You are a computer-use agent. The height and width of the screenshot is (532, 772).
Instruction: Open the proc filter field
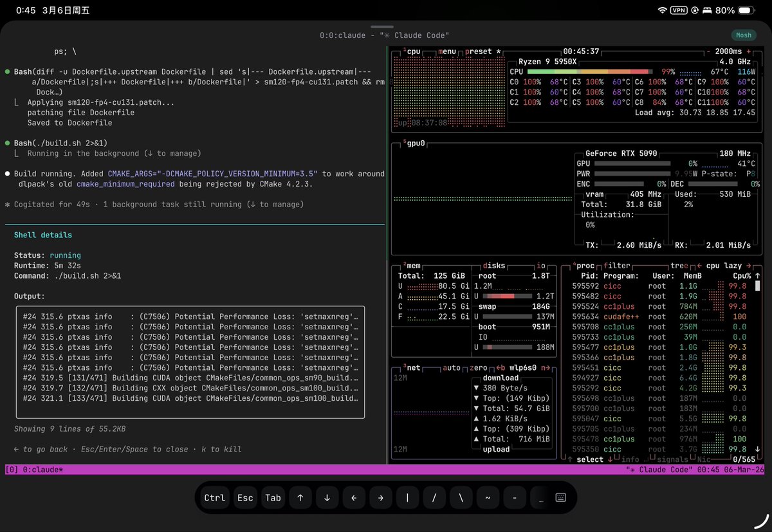(617, 266)
